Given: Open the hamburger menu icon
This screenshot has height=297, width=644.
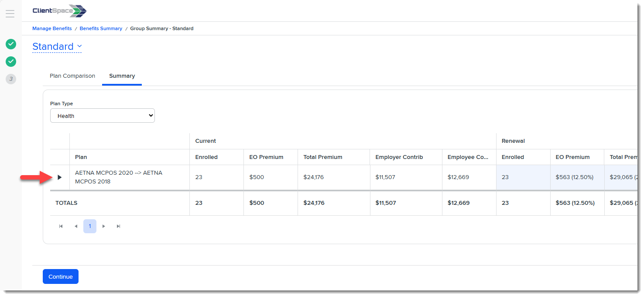Looking at the screenshot, I should (x=10, y=14).
